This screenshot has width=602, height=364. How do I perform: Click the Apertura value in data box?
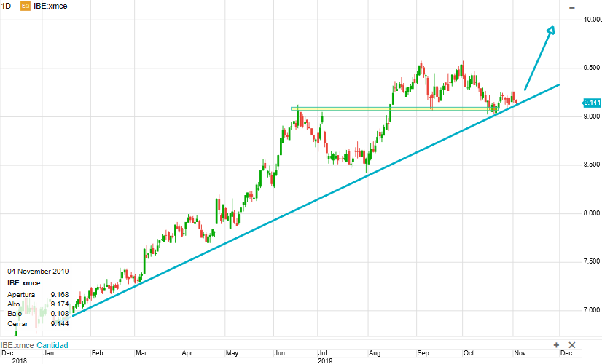click(x=59, y=295)
